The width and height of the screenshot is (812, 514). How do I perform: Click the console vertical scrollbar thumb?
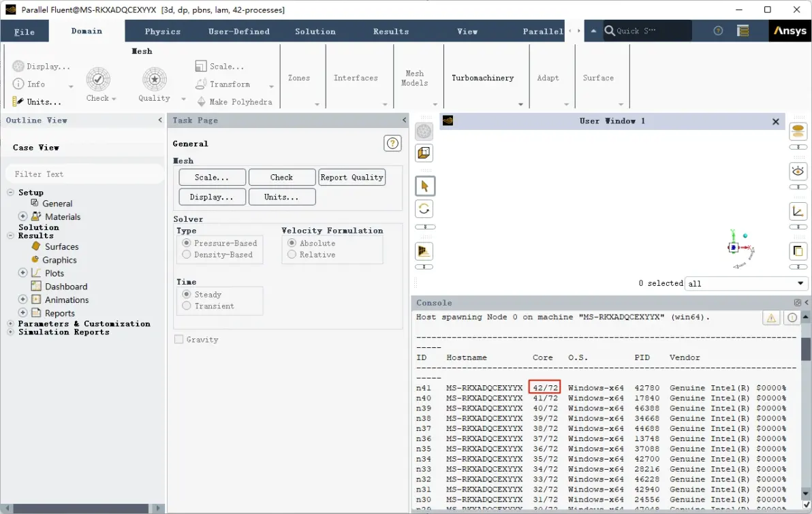[806, 349]
